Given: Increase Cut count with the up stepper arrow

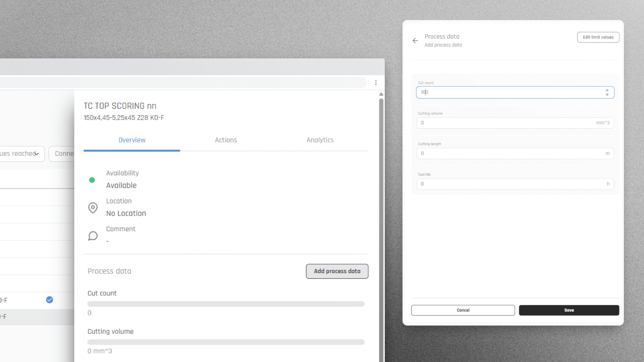Looking at the screenshot, I should coord(607,90).
